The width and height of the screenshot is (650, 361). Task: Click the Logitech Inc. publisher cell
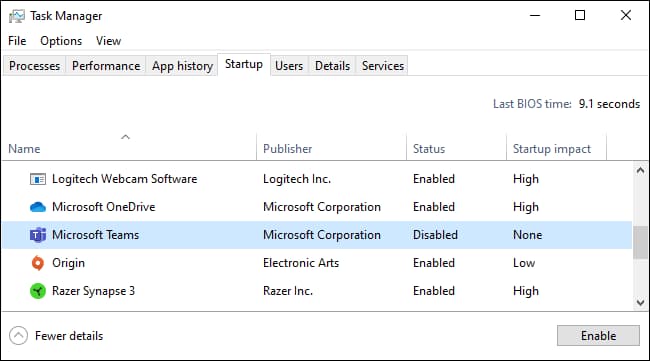tap(297, 179)
